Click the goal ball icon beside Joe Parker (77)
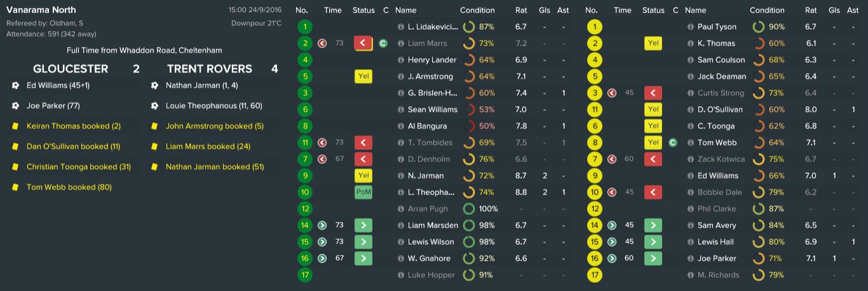868x291 pixels. (16, 106)
